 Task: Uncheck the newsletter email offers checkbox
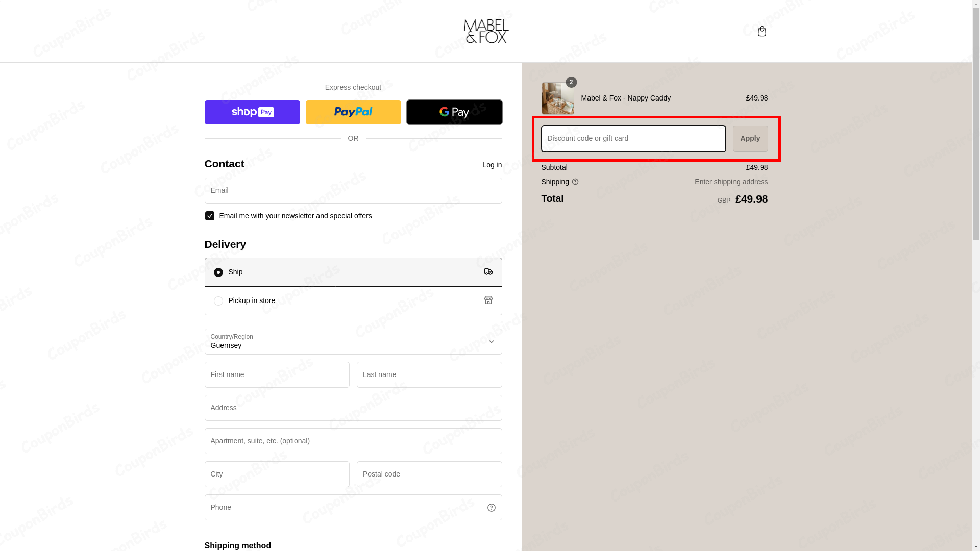click(x=210, y=216)
